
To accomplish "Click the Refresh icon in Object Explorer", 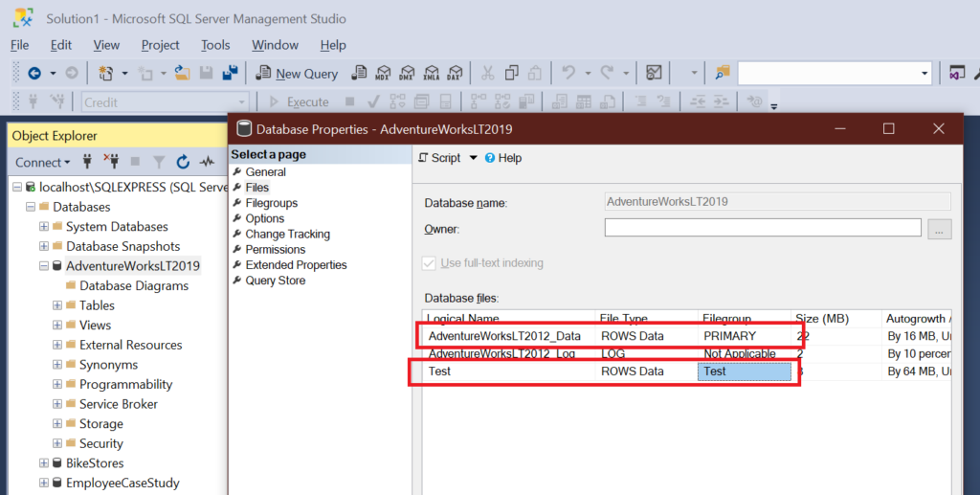I will tap(182, 162).
